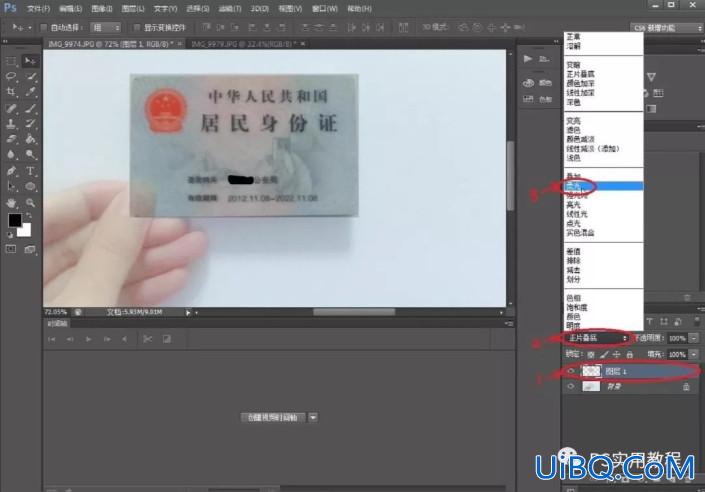Select the Pen tool
705x492 pixels.
[x=11, y=171]
